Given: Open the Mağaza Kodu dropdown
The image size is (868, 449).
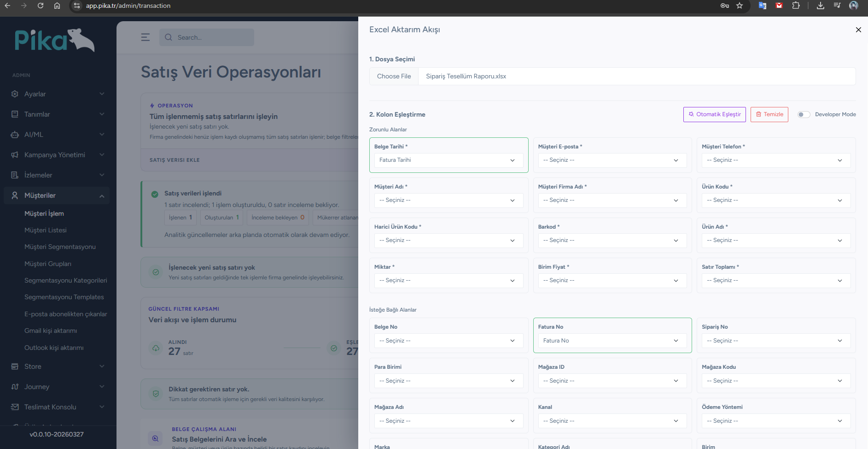Looking at the screenshot, I should 776,381.
